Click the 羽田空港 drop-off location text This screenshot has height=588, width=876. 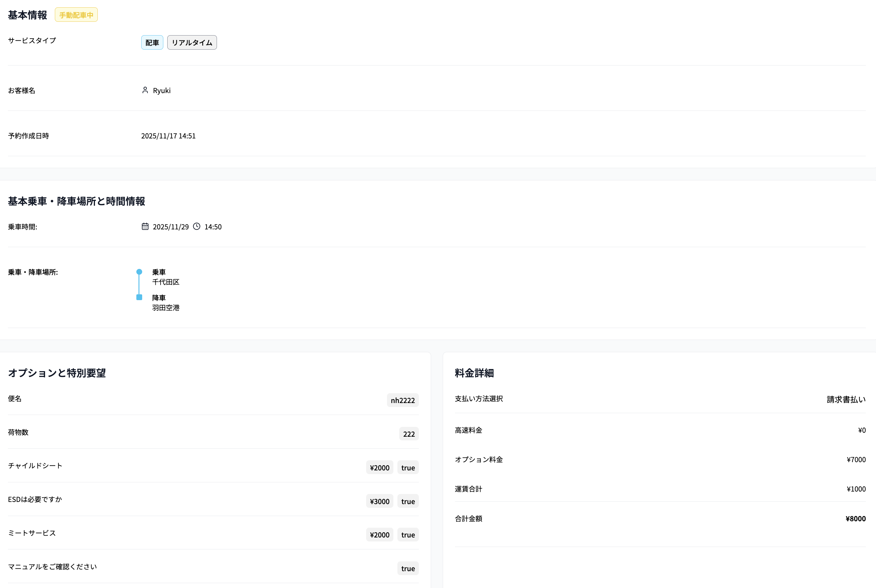[x=166, y=307]
